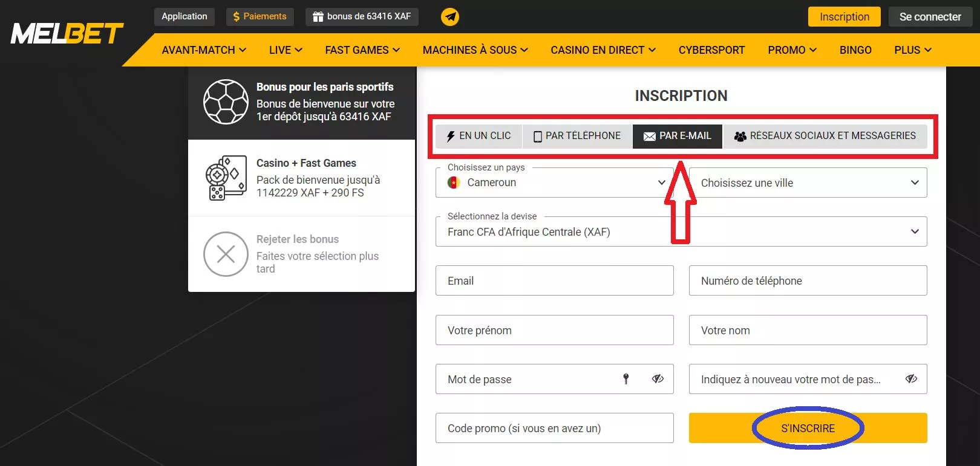Expand the AVANT-MATCH menu
980x466 pixels.
click(204, 50)
